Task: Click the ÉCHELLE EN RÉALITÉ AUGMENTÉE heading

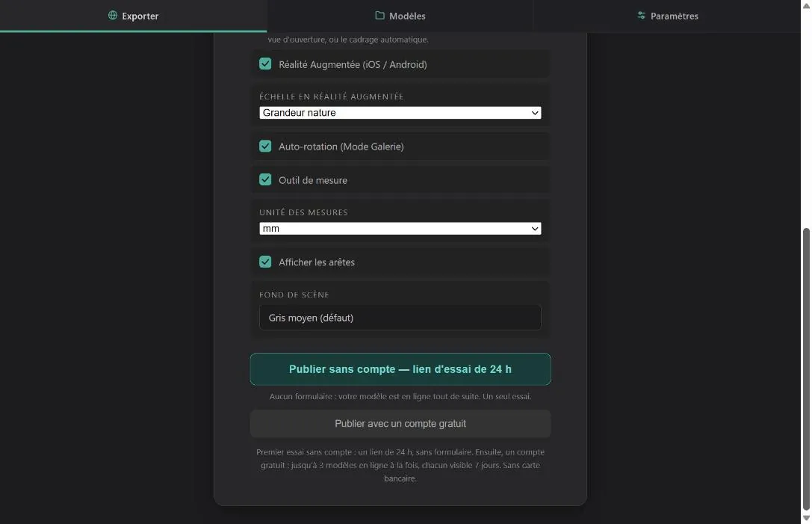Action: [332, 96]
